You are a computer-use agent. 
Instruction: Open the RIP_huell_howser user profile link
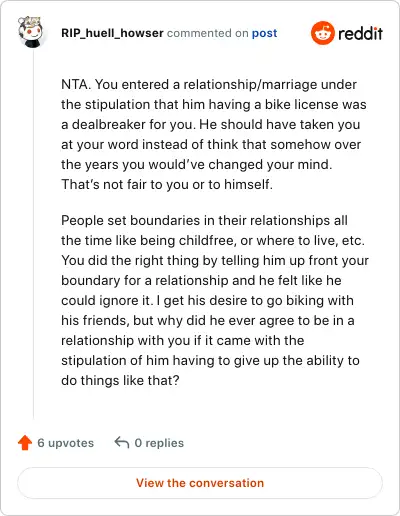112,33
